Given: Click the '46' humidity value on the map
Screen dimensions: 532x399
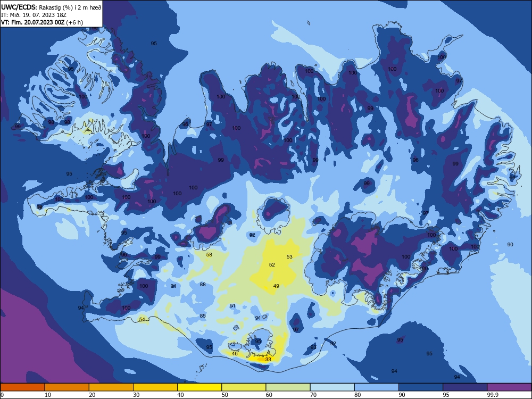Looking at the screenshot, I should tap(235, 354).
